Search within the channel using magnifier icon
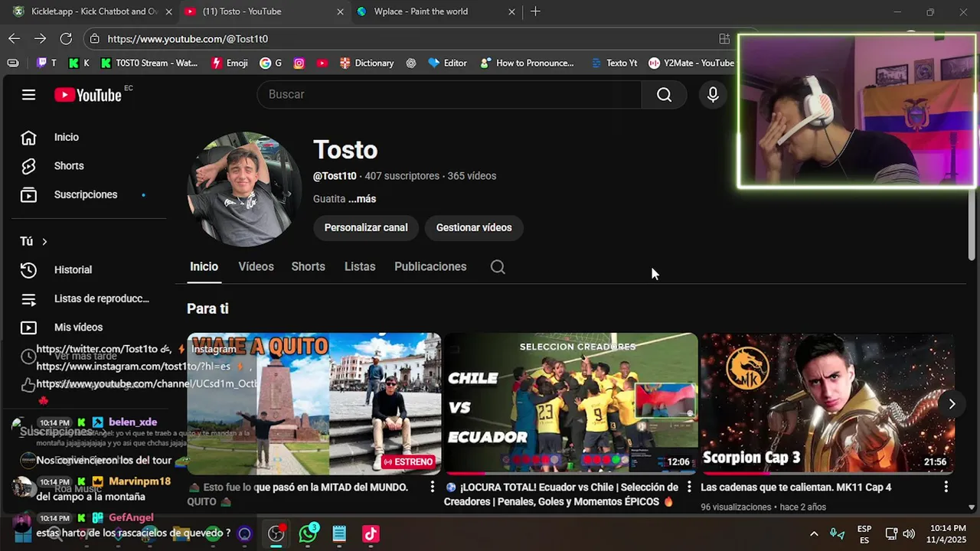 [498, 267]
